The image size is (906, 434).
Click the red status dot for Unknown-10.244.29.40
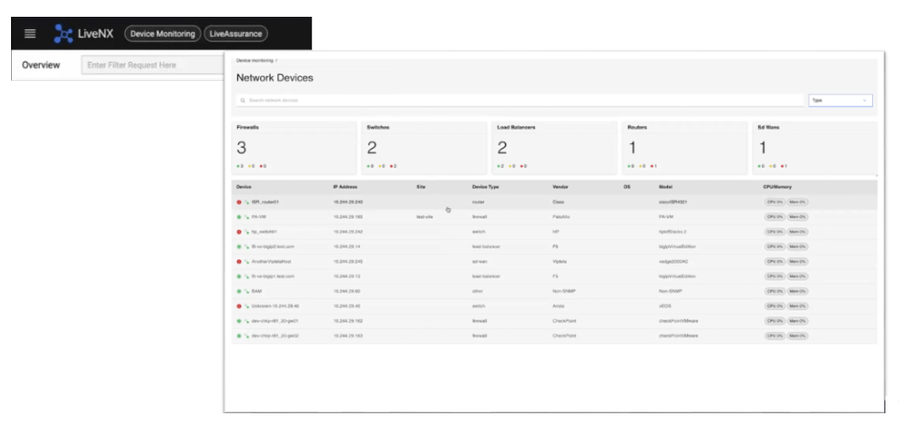tap(239, 306)
